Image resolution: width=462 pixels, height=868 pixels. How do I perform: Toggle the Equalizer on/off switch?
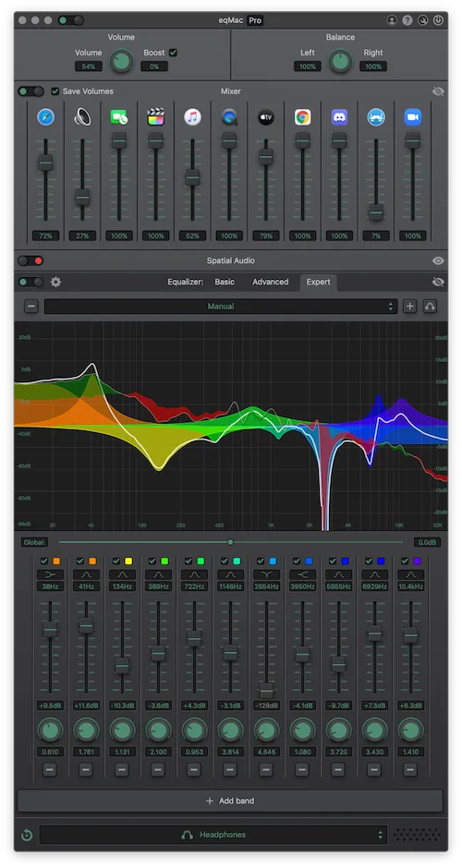coord(31,282)
